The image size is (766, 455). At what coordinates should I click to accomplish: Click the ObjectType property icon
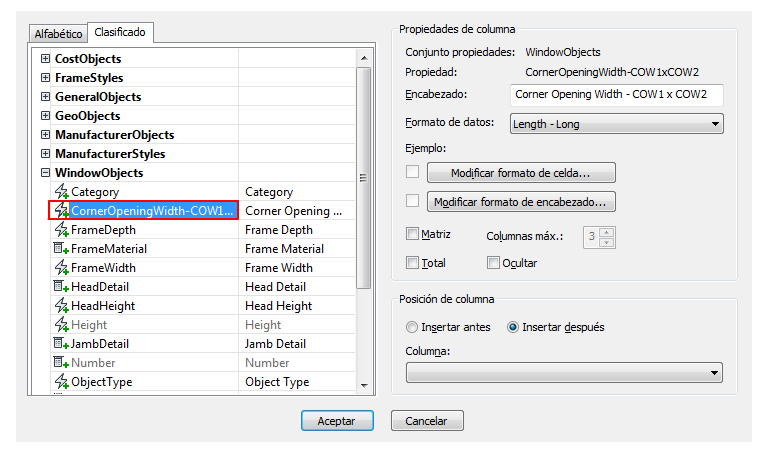point(61,382)
